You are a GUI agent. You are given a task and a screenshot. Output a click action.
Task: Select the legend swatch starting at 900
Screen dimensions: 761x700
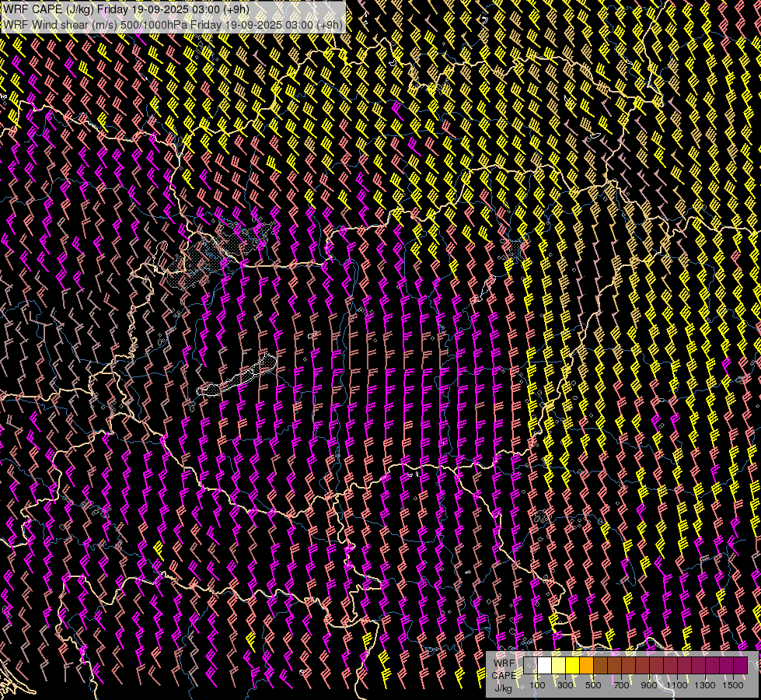tap(656, 665)
